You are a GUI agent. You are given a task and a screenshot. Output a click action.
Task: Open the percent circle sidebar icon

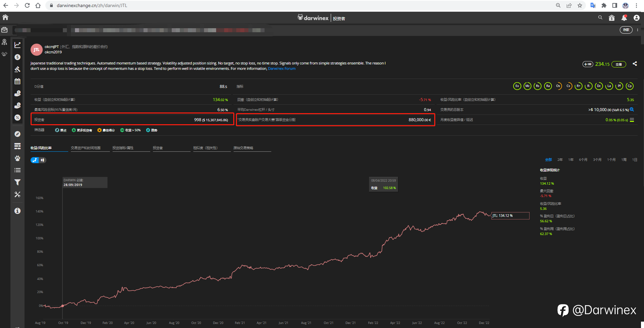click(x=17, y=118)
